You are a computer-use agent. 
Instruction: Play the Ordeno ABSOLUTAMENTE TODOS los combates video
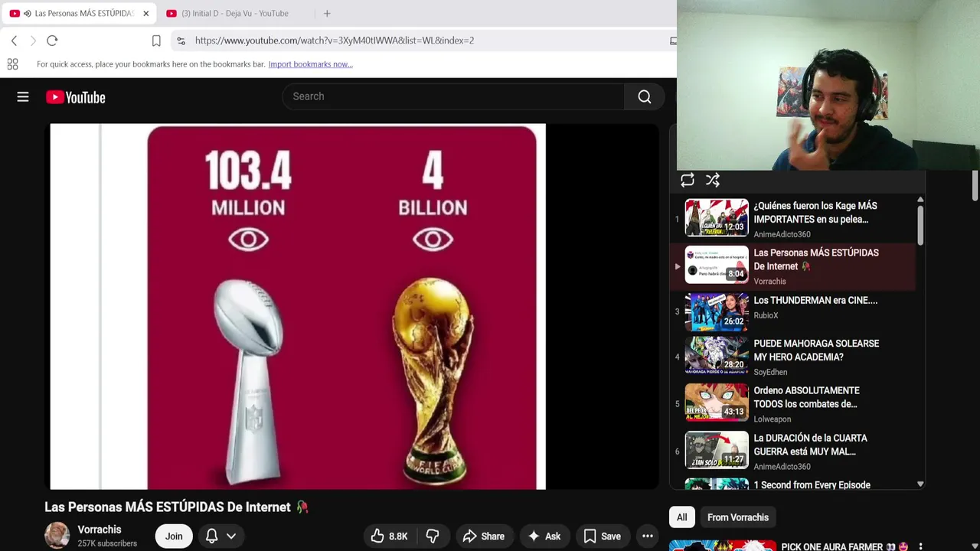pos(795,404)
